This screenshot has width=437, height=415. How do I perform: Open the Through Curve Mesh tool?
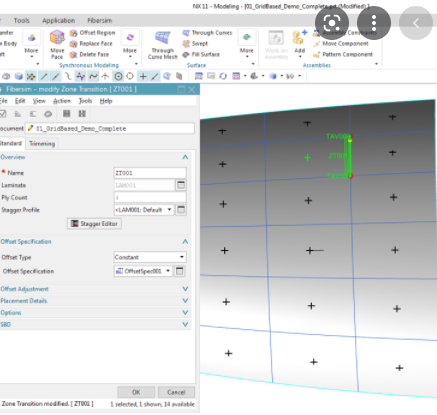coord(163,45)
